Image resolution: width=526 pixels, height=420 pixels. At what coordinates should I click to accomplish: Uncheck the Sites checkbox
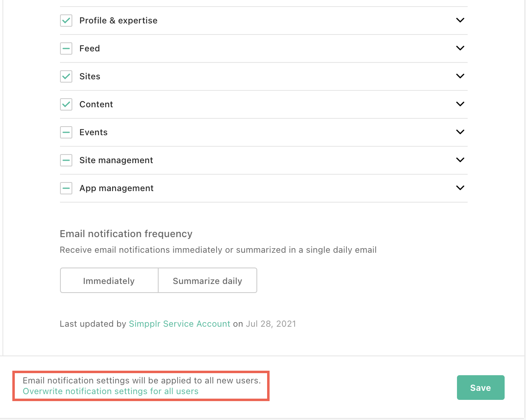coord(66,76)
